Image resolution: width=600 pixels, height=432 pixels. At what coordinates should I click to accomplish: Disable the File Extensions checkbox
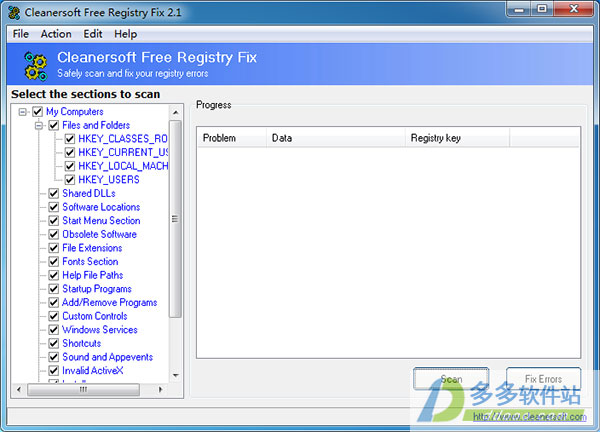(x=54, y=248)
